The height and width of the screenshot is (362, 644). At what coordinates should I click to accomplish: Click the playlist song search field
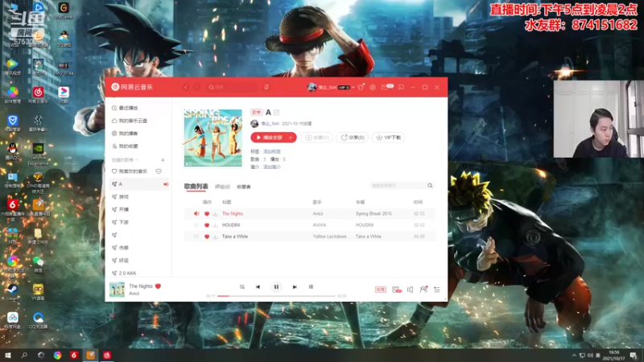tap(398, 186)
